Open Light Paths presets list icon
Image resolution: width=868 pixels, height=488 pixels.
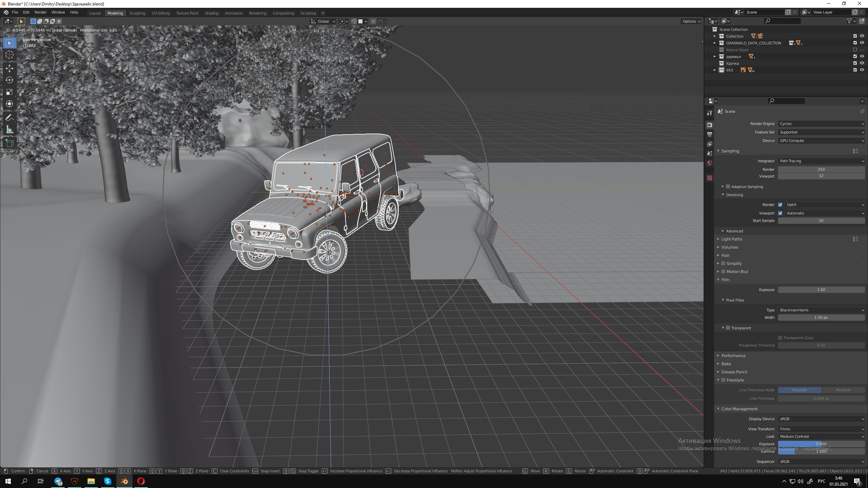855,239
